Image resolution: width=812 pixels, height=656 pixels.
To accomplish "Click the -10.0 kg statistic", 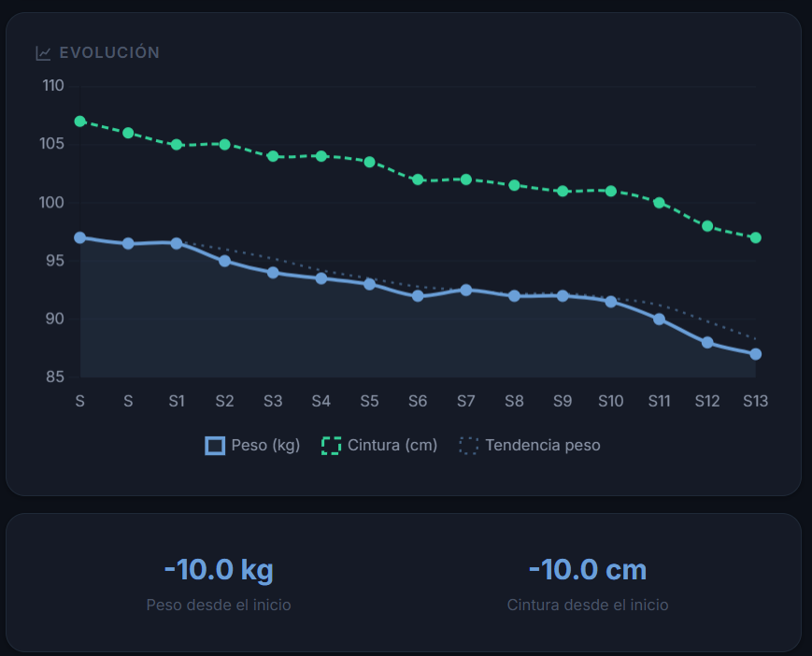I will point(217,569).
